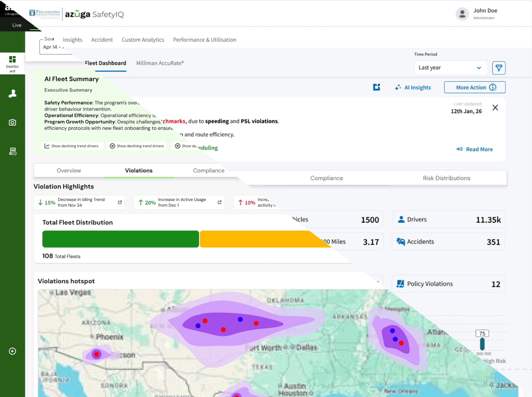Open the camera icon in sidebar
532x397 pixels.
[x=12, y=123]
